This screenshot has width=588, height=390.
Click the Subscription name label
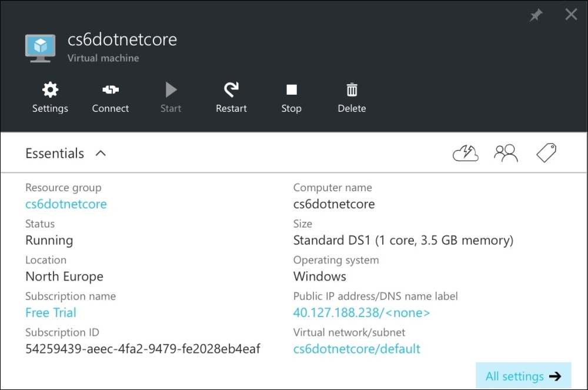71,296
